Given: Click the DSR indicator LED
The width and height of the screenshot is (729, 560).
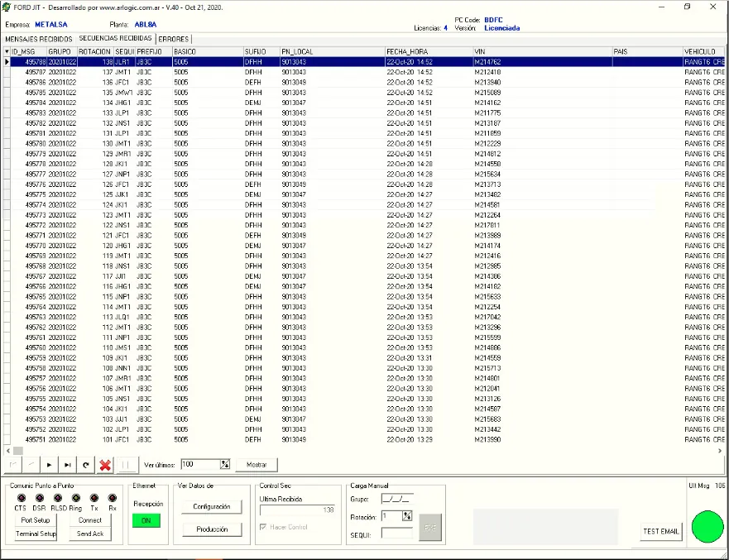Looking at the screenshot, I should 40,498.
